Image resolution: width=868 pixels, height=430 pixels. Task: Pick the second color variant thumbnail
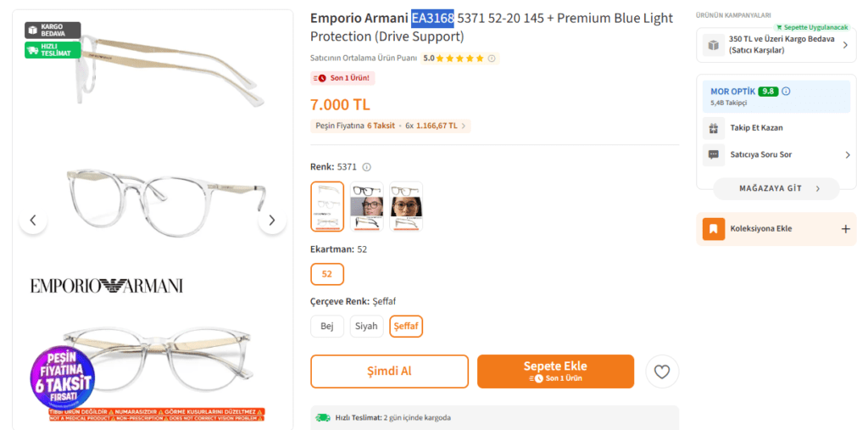coord(367,206)
